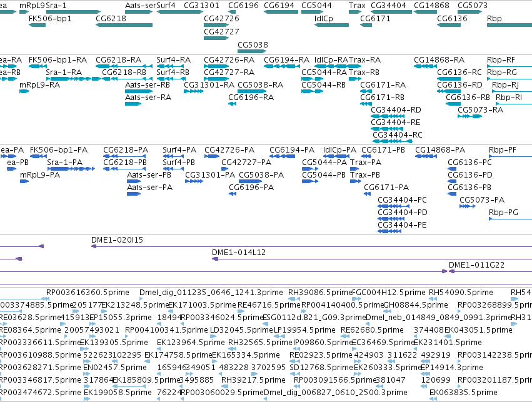Click protein Rbp-PG
The width and height of the screenshot is (532, 402).
503,213
